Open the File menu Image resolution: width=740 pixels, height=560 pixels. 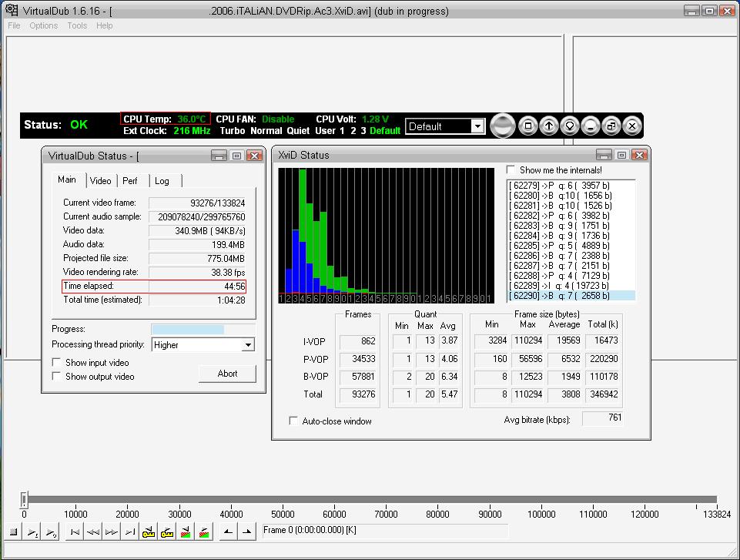pyautogui.click(x=14, y=25)
